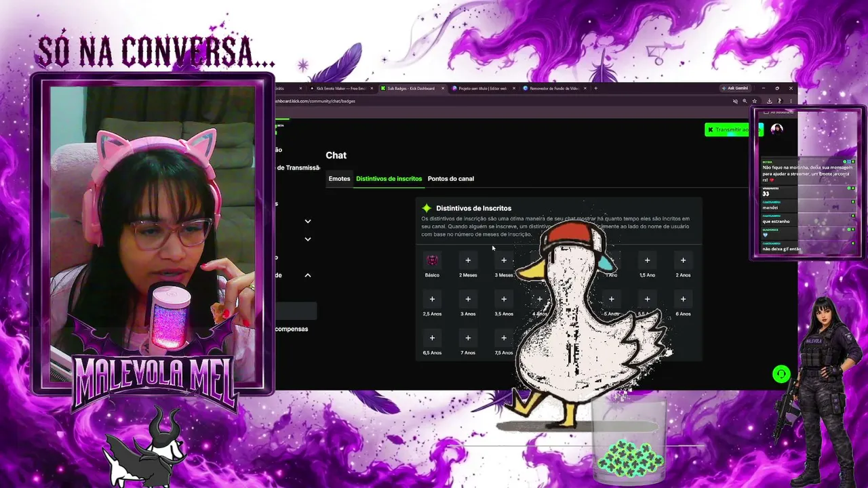This screenshot has width=868, height=488.
Task: Bookmark this page with the star icon
Action: pyautogui.click(x=754, y=101)
